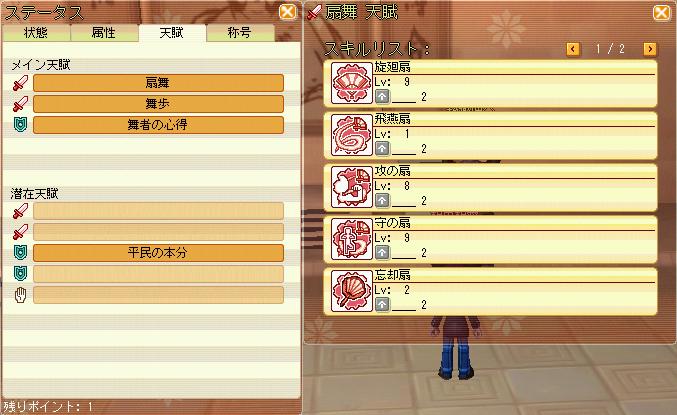This screenshot has height=415, width=677.
Task: Go to previous skill list page
Action: pos(573,49)
